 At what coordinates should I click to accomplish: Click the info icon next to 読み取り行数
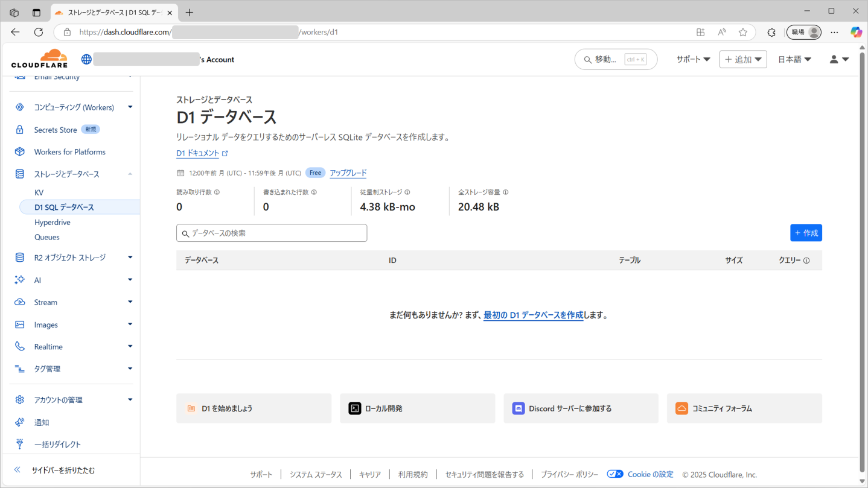coord(217,192)
